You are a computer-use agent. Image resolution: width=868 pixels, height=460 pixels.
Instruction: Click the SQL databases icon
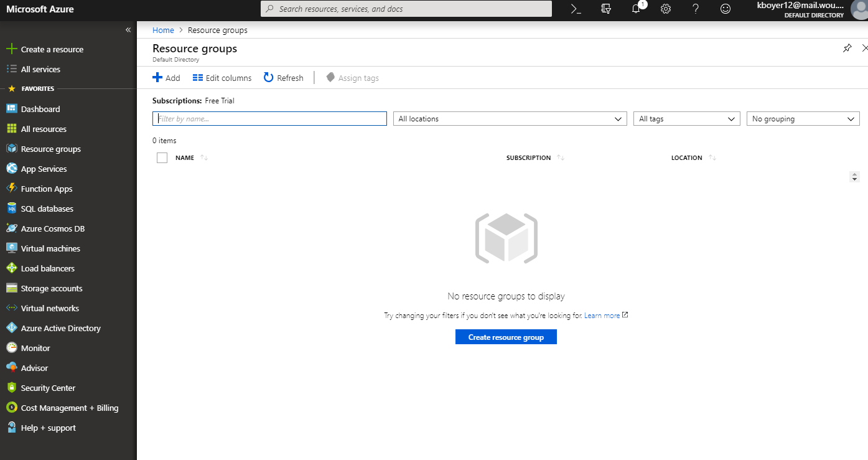click(11, 209)
